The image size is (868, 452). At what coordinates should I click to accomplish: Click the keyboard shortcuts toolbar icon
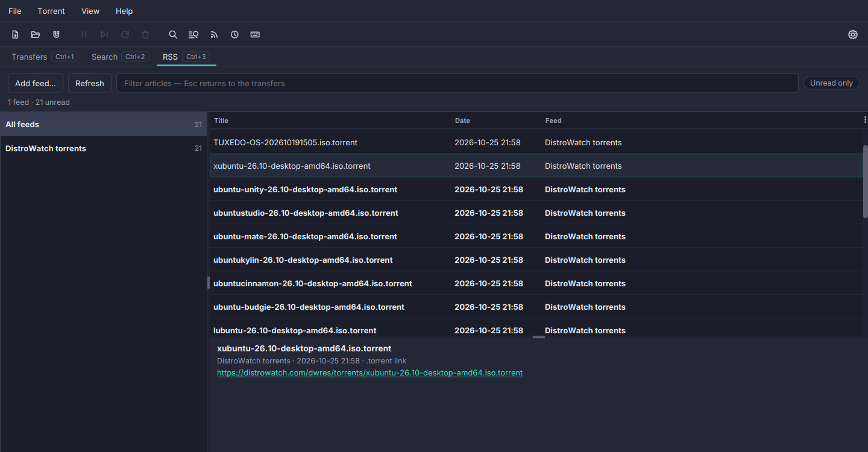[x=255, y=34]
